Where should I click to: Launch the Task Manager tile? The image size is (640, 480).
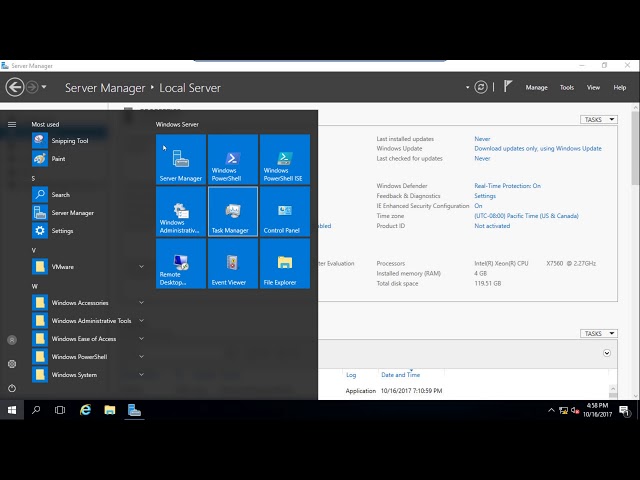click(x=233, y=211)
